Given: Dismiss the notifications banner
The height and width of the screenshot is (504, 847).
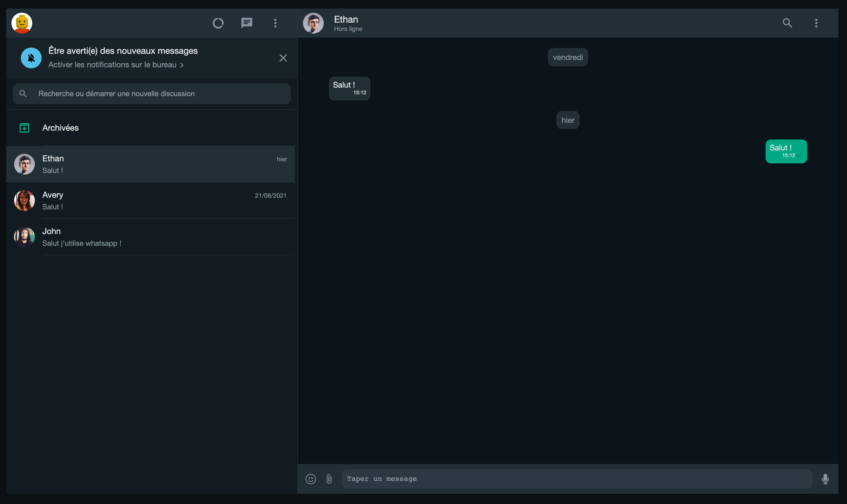Looking at the screenshot, I should tap(283, 58).
